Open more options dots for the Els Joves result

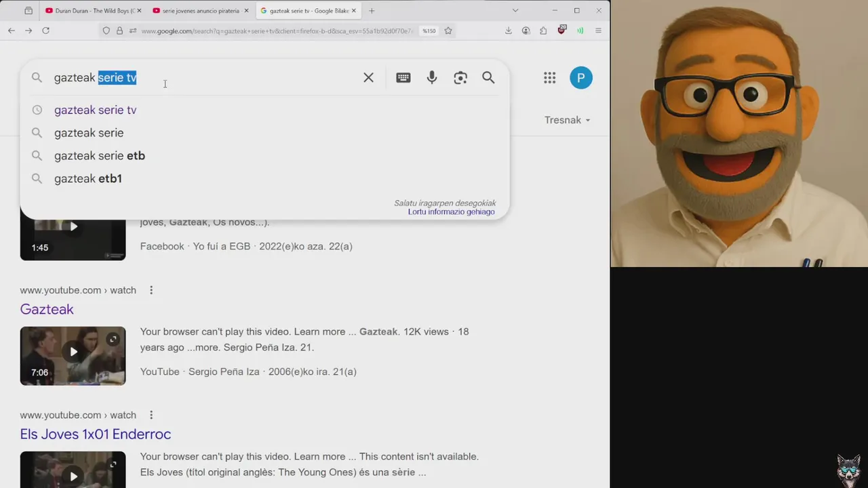click(151, 415)
